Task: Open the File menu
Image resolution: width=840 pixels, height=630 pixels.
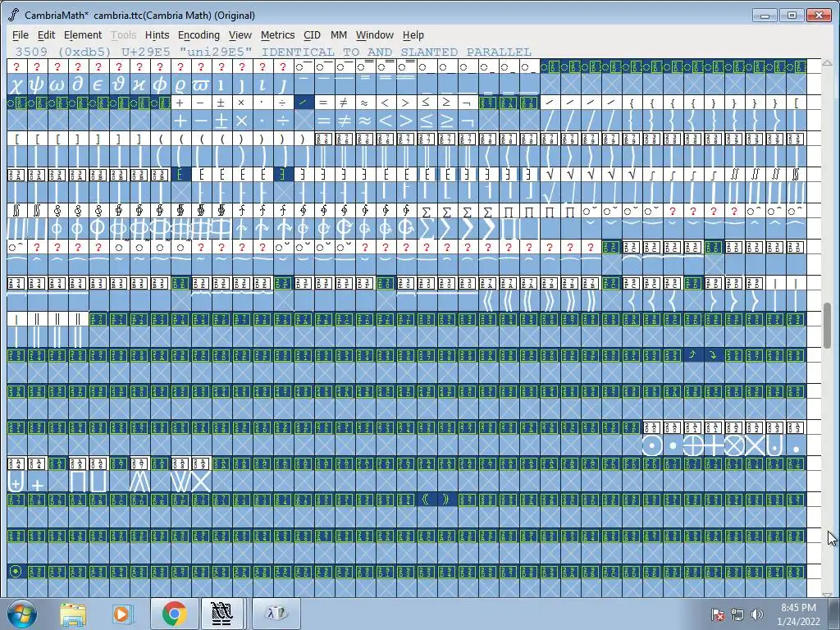Action: point(21,34)
